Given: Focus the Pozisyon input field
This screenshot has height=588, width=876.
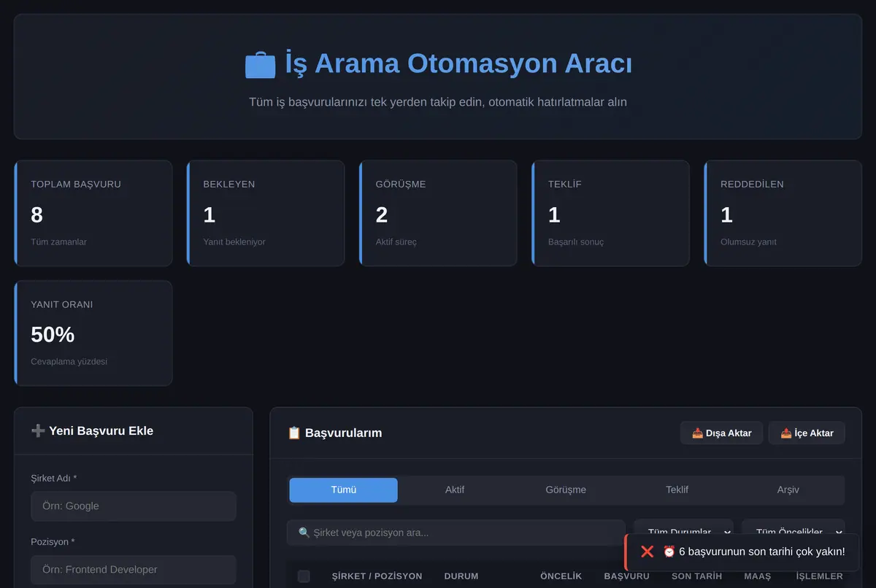Looking at the screenshot, I should point(134,570).
